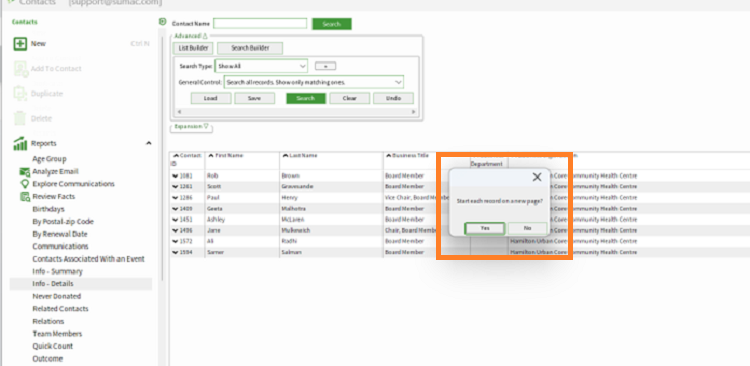Sort by Contact ID column header
The width and height of the screenshot is (750, 366).
pos(187,159)
